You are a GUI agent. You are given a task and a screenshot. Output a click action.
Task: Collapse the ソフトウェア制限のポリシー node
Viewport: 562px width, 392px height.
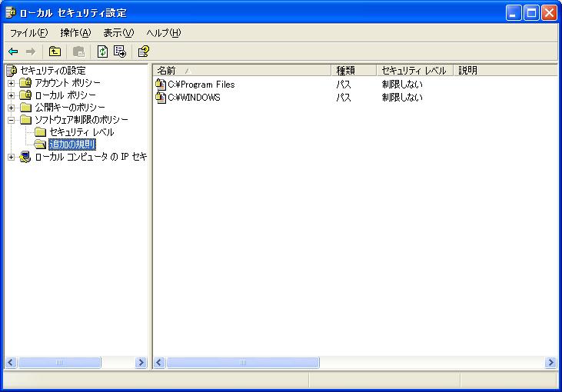pyautogui.click(x=11, y=120)
